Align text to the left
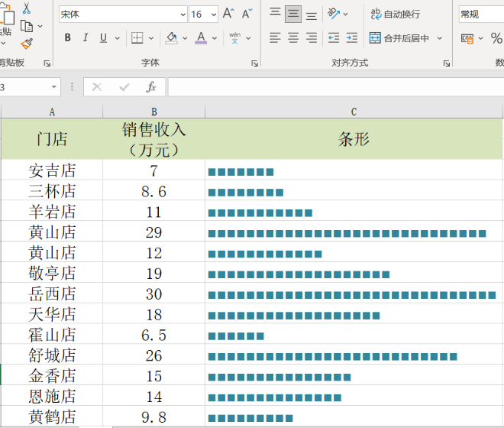The width and height of the screenshot is (504, 428). (275, 38)
